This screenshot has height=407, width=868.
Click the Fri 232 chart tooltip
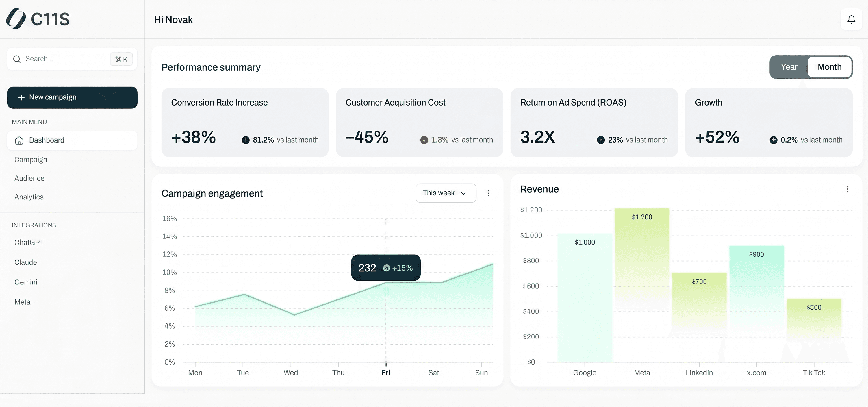pyautogui.click(x=385, y=268)
